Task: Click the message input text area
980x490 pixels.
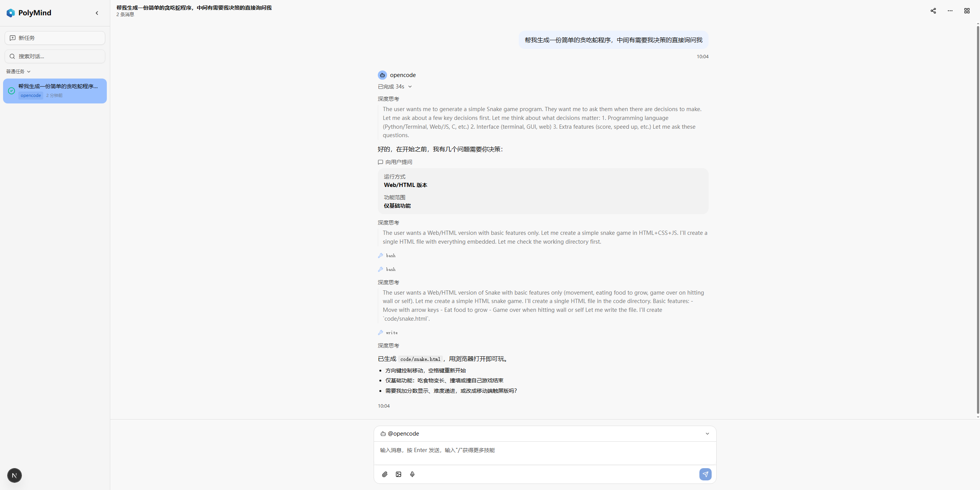Action: click(545, 453)
